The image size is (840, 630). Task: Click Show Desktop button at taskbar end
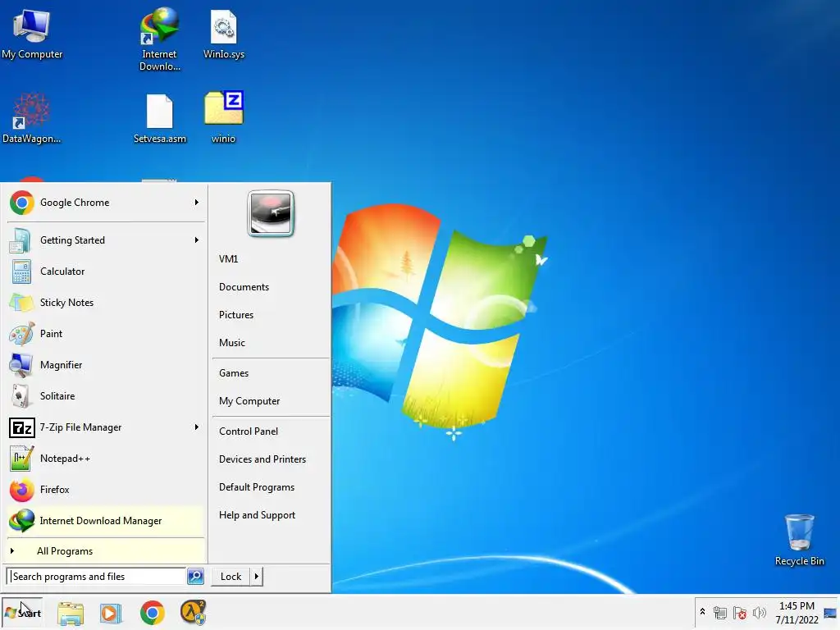coord(831,612)
